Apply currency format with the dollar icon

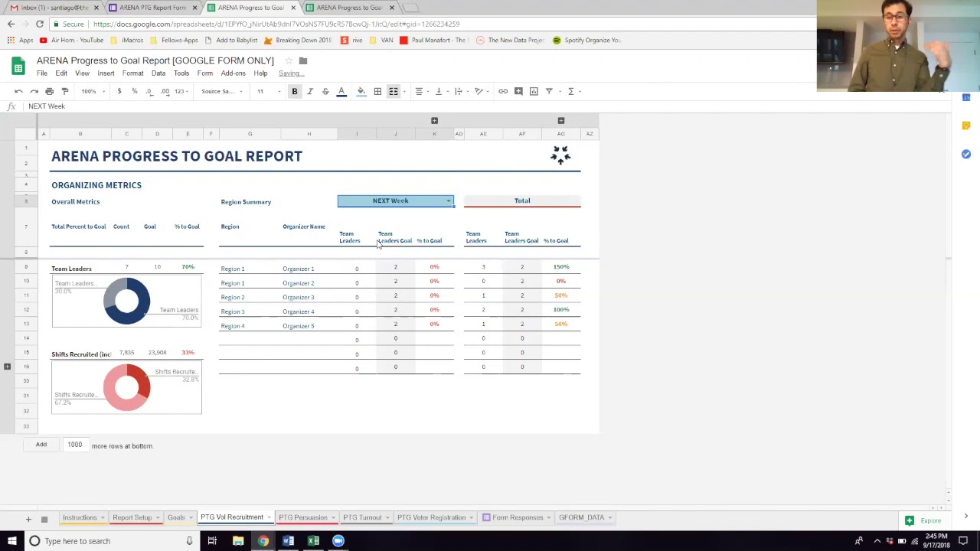click(x=119, y=91)
